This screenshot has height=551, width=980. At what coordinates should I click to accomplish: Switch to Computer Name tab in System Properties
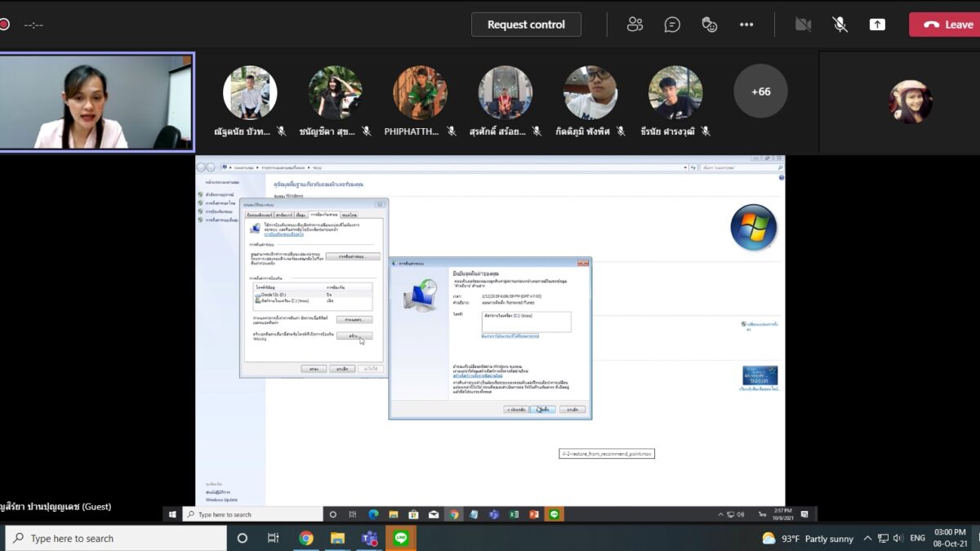click(x=259, y=214)
